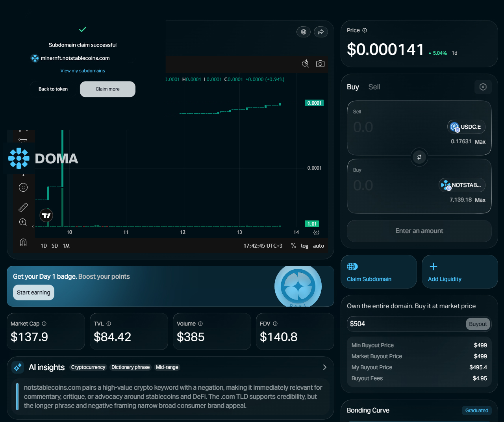Show TVL info icon
This screenshot has height=422, width=504.
[109, 324]
